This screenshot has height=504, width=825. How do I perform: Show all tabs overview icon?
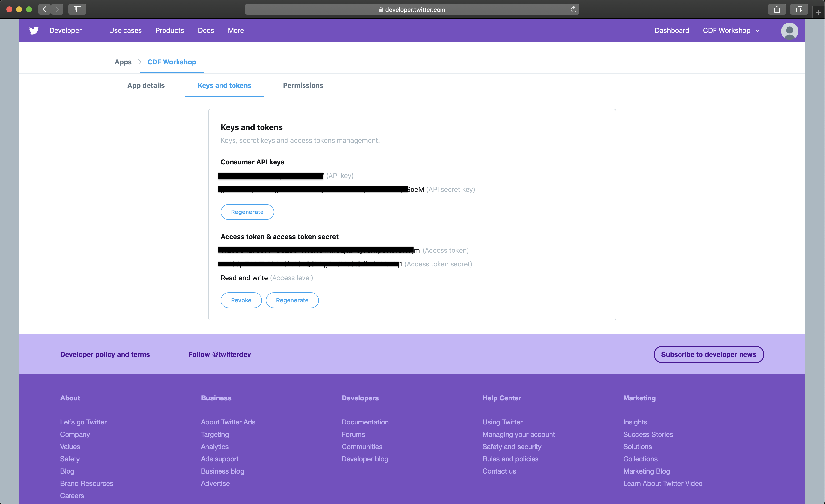point(799,9)
